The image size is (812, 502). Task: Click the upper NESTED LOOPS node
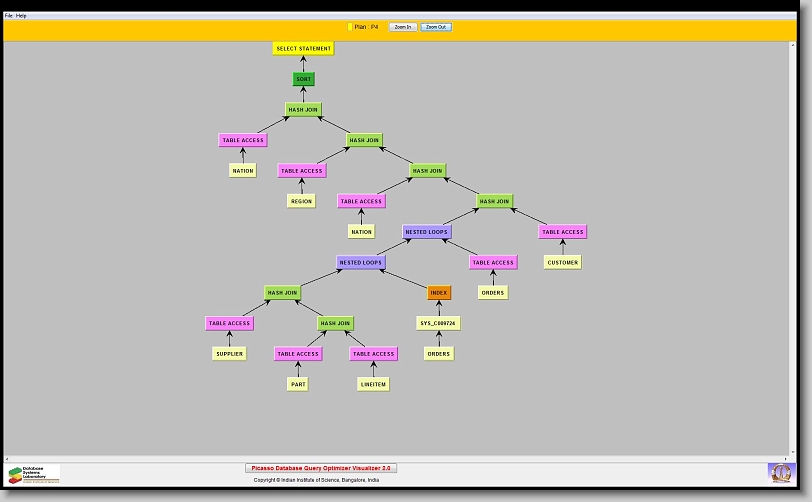(427, 232)
